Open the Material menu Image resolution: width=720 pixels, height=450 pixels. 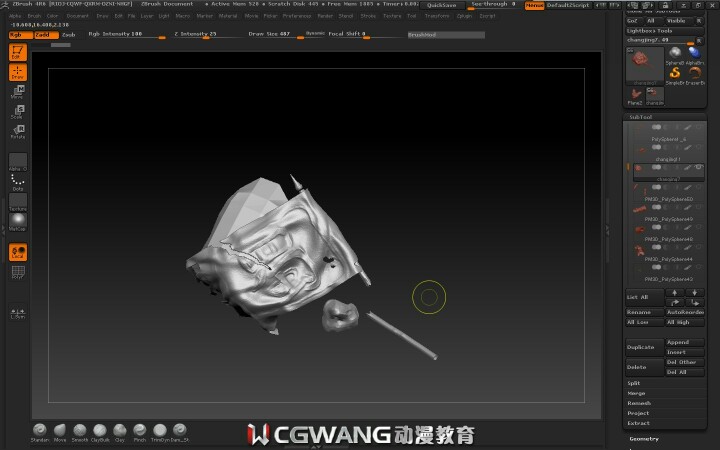(228, 16)
